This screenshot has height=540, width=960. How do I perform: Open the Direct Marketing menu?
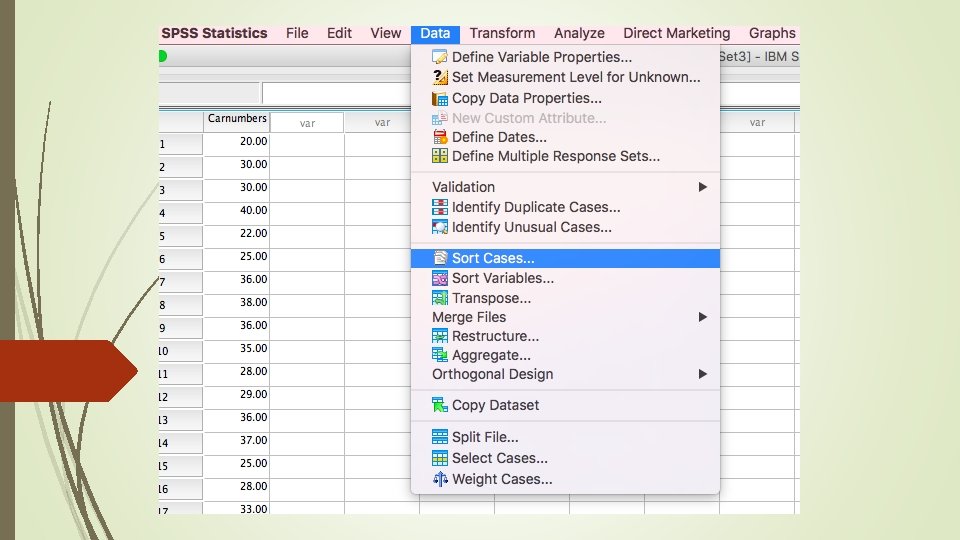677,33
